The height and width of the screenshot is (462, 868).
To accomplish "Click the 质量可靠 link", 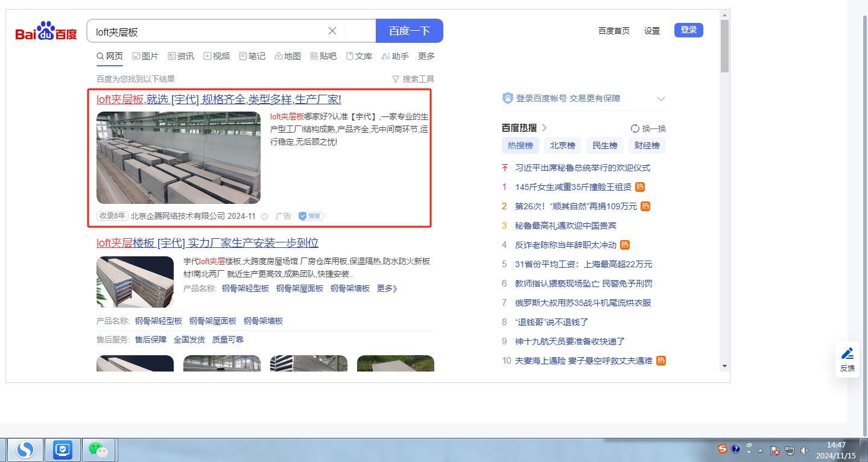I will point(228,340).
